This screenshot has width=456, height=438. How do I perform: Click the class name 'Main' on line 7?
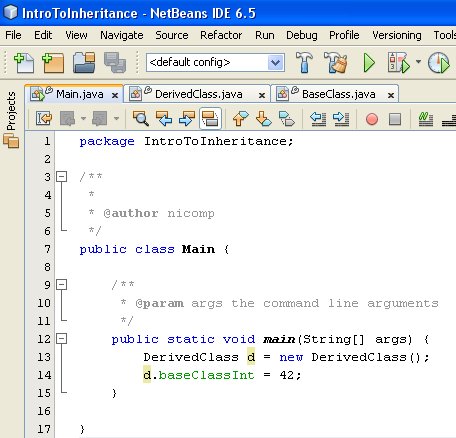click(198, 249)
